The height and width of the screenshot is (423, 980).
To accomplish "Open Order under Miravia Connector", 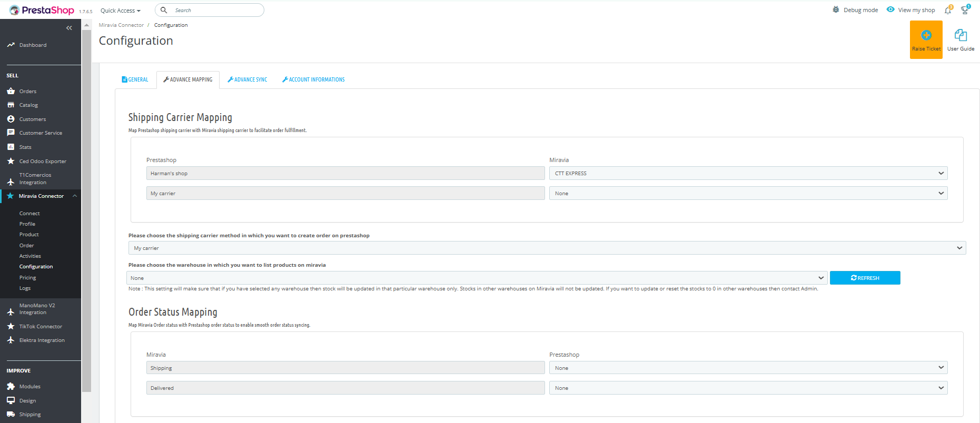I will (x=27, y=245).
